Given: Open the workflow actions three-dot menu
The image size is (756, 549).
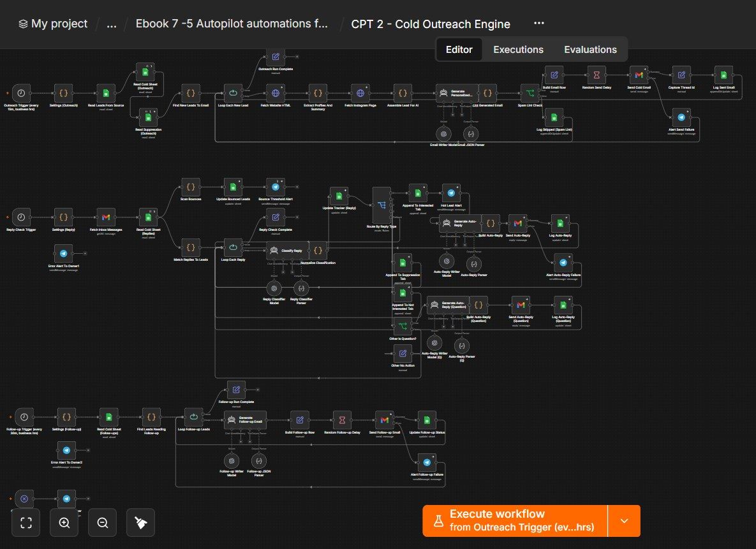Looking at the screenshot, I should click(x=539, y=23).
